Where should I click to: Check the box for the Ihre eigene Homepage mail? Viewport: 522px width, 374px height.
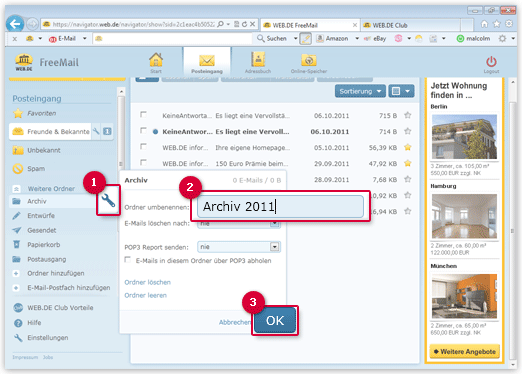[x=143, y=146]
